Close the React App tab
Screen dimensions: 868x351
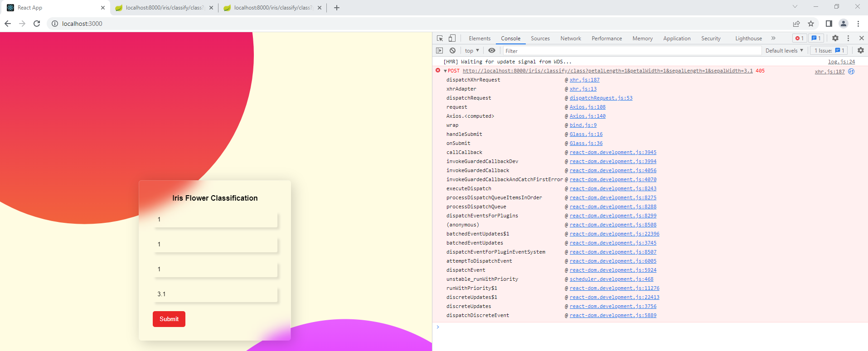[103, 8]
